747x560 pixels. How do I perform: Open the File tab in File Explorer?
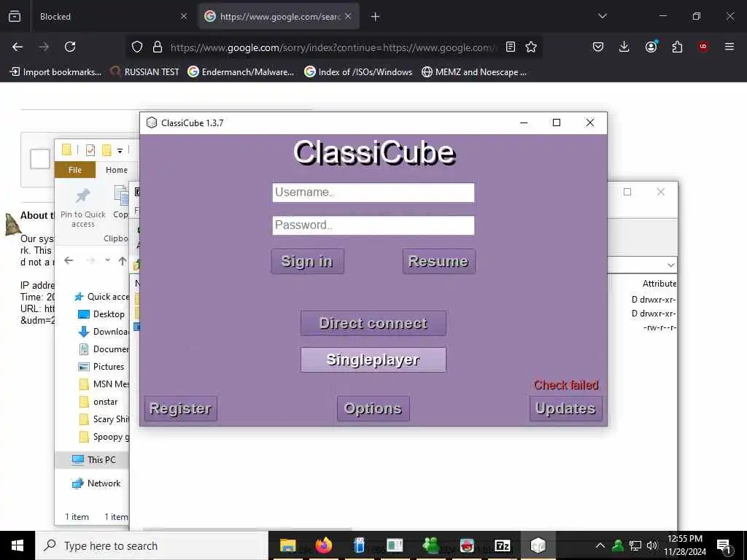pyautogui.click(x=75, y=170)
